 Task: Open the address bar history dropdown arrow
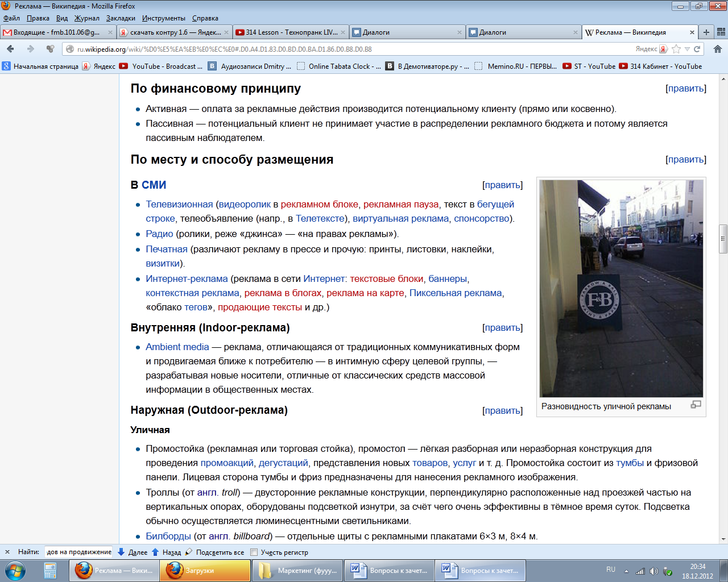687,49
